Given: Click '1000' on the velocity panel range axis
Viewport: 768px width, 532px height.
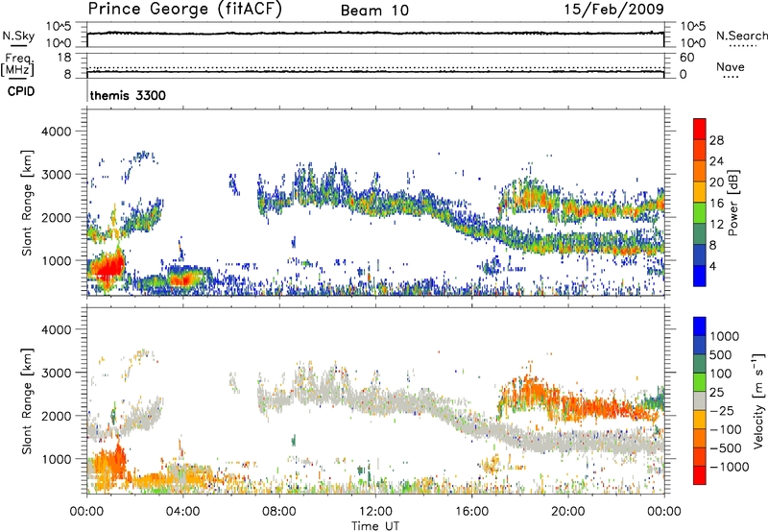Looking at the screenshot, I should pyautogui.click(x=57, y=459).
